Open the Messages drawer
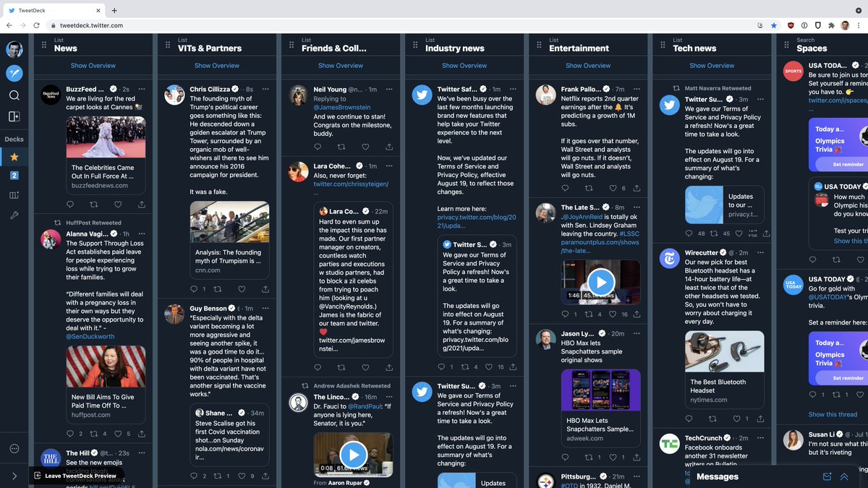This screenshot has width=868, height=488. (718, 476)
